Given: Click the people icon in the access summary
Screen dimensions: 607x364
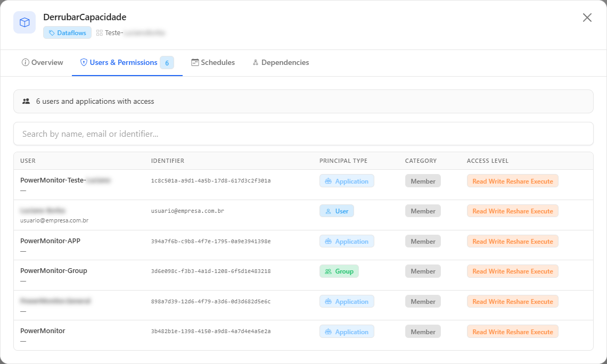Looking at the screenshot, I should pos(26,101).
